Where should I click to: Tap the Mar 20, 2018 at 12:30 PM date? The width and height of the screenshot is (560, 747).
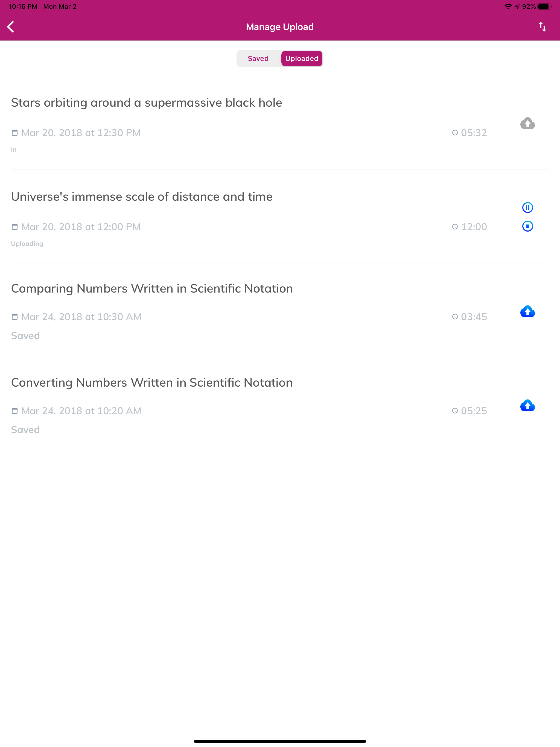[81, 133]
